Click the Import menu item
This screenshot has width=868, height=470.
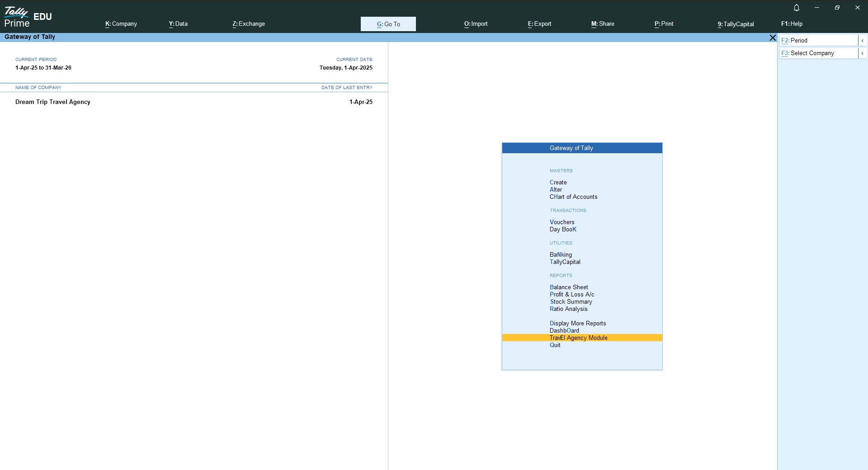pos(476,24)
